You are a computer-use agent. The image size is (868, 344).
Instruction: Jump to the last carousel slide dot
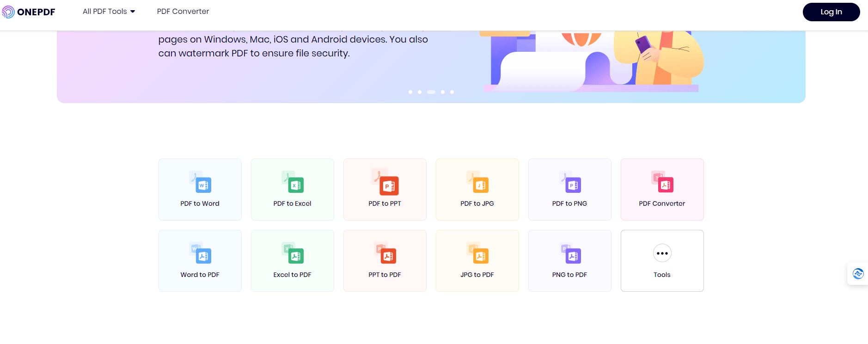452,92
